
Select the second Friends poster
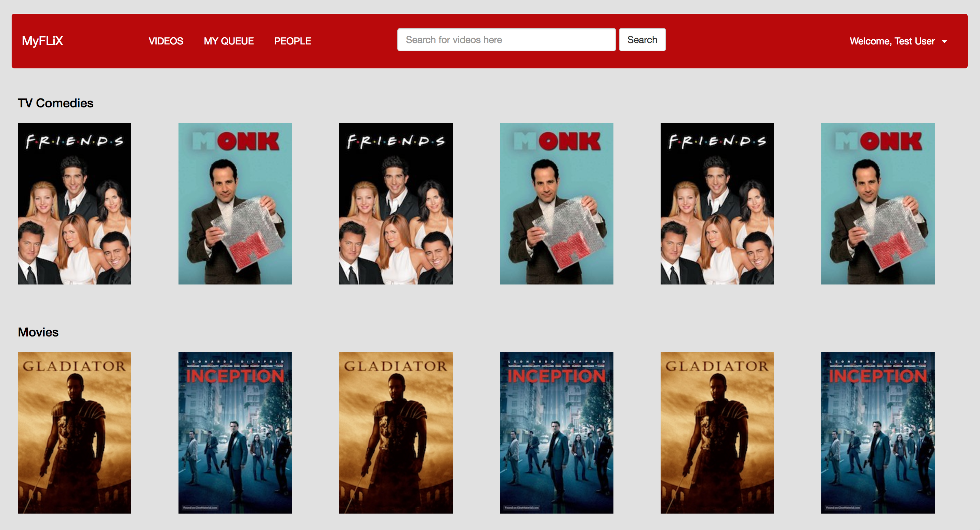[x=396, y=203]
